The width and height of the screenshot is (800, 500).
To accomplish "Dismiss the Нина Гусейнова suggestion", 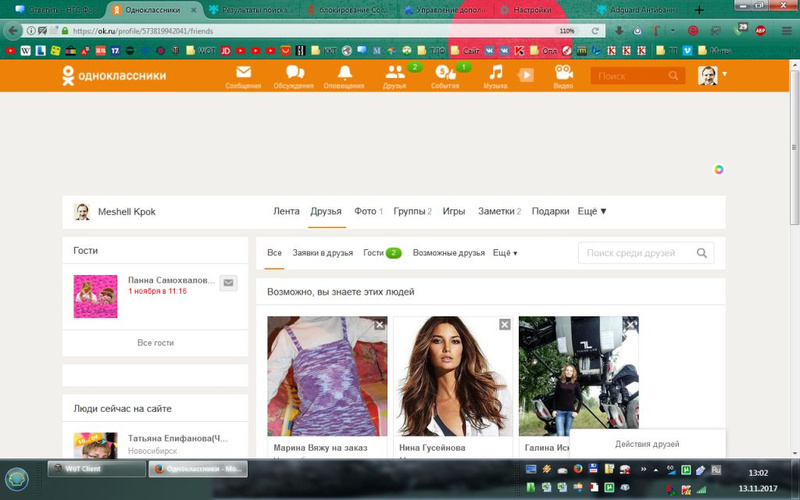I will pyautogui.click(x=505, y=325).
